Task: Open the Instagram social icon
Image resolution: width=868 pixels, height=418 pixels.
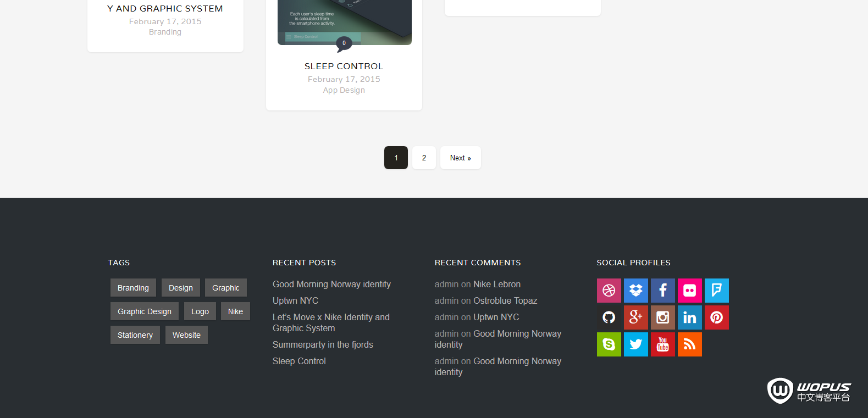Action: 662,317
